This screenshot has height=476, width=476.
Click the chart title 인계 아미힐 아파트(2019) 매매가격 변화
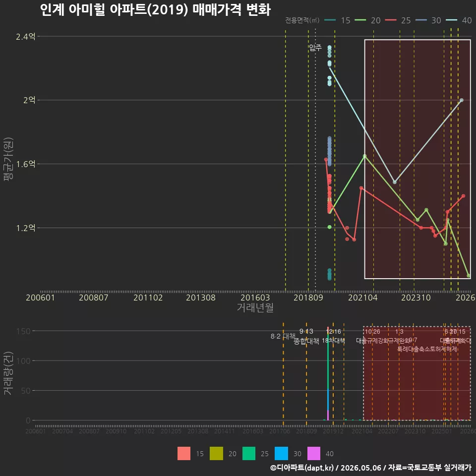click(155, 9)
